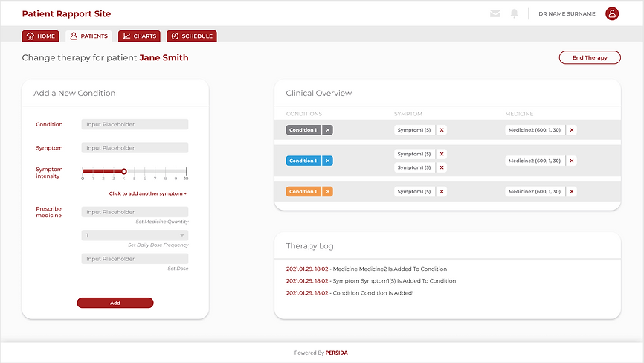Select the Patients tab
644x363 pixels.
point(88,36)
